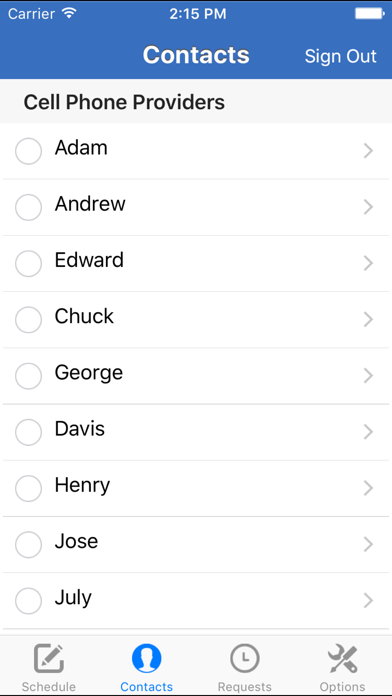Select the radio circle next to George

(28, 376)
